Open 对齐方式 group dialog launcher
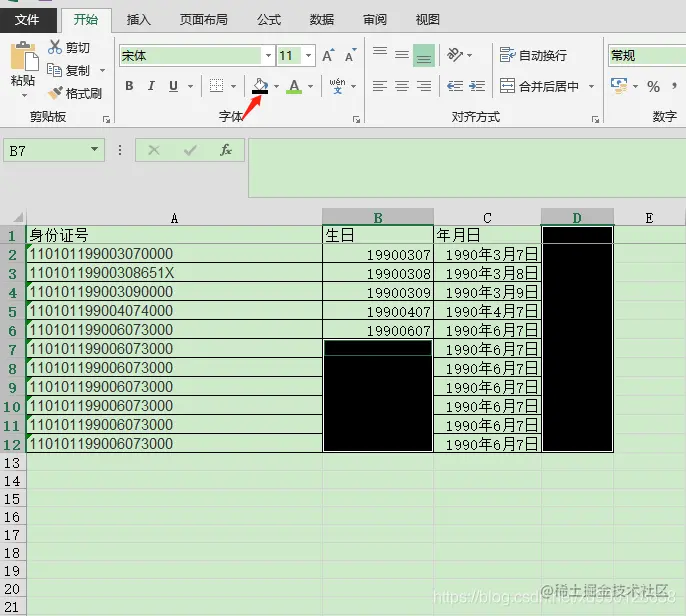Image resolution: width=686 pixels, height=616 pixels. [595, 119]
